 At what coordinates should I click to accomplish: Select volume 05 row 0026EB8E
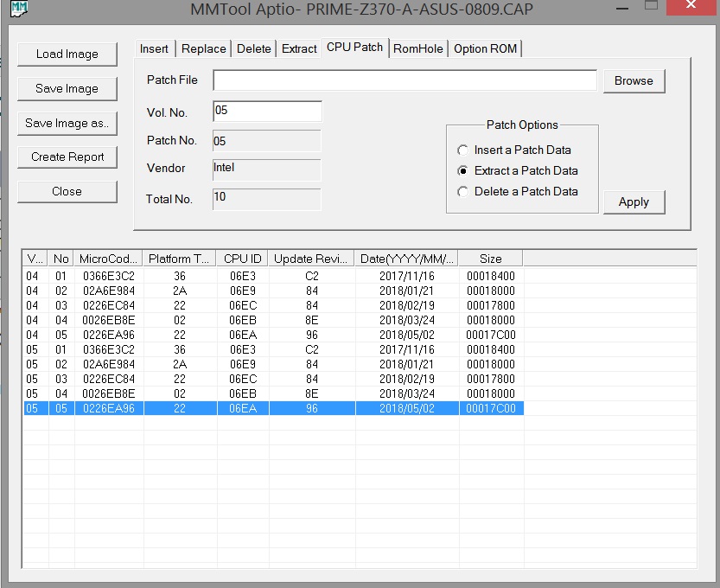point(273,393)
